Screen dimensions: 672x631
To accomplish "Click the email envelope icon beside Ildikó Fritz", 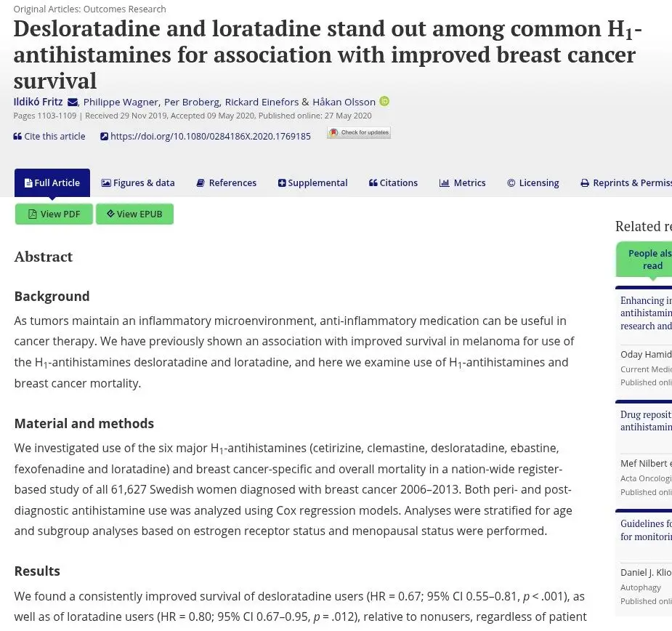I will coord(73,102).
